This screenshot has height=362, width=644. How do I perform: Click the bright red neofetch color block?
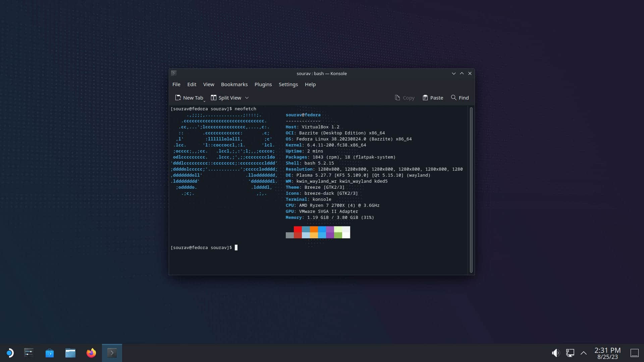tap(298, 229)
